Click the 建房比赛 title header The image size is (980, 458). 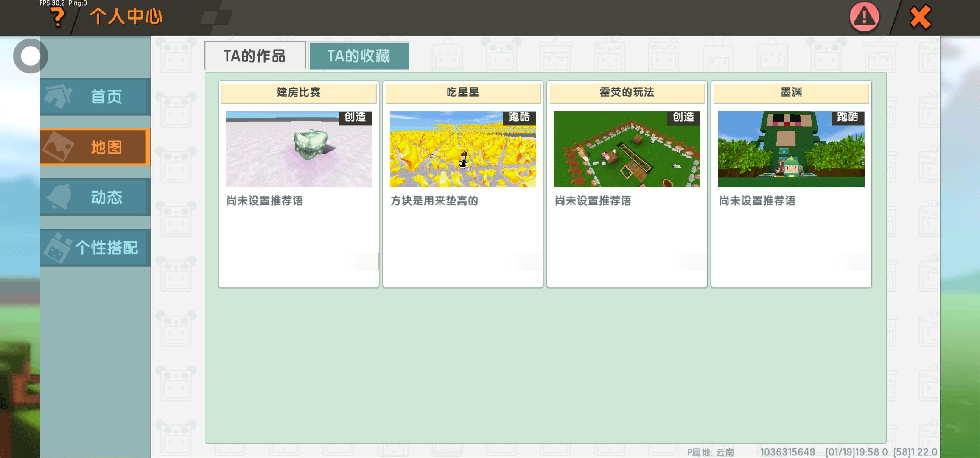(299, 92)
